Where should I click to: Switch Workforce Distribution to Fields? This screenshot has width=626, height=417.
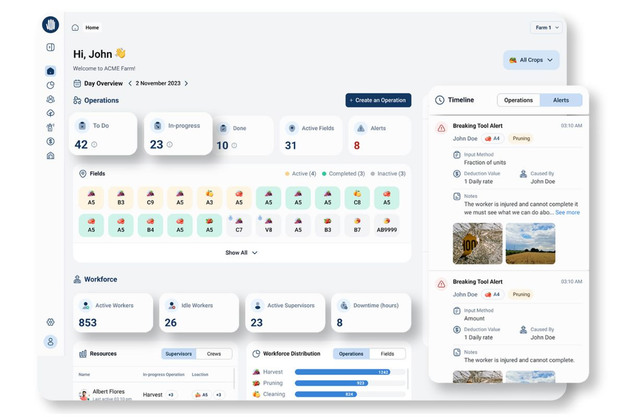tap(387, 354)
